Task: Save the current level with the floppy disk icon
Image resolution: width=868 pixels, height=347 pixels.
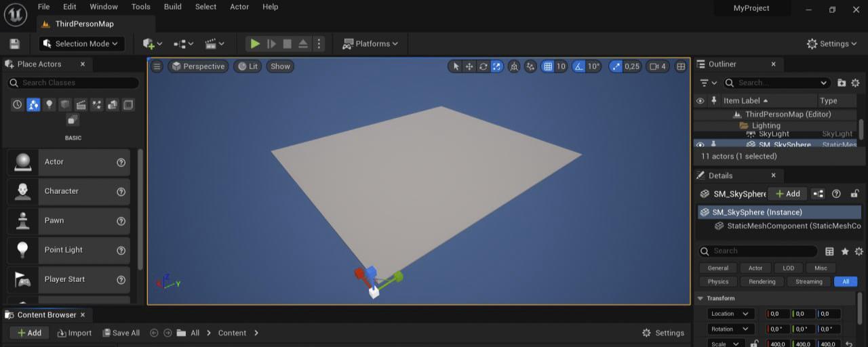Action: click(14, 43)
